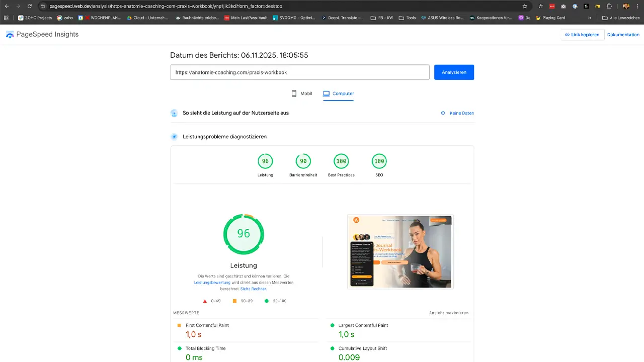The height and width of the screenshot is (362, 644).
Task: Open the Siehe Rechner link
Action: click(x=253, y=289)
